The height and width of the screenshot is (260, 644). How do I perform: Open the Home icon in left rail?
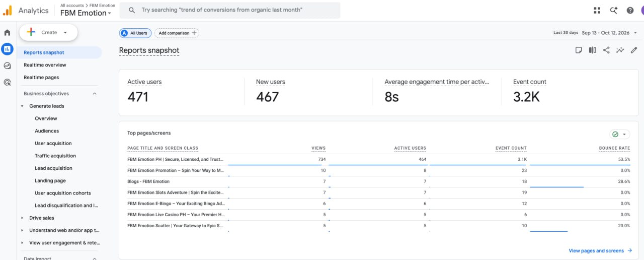click(x=7, y=33)
